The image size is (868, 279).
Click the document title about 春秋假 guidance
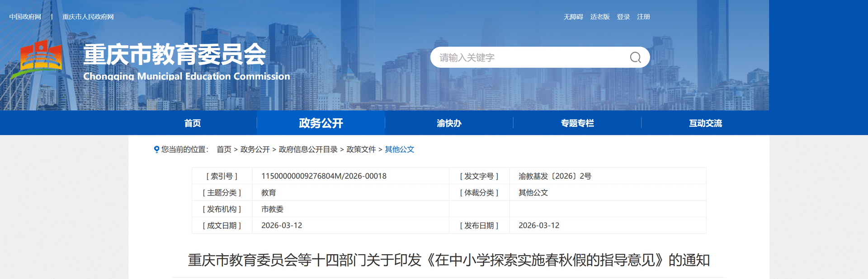tap(449, 260)
